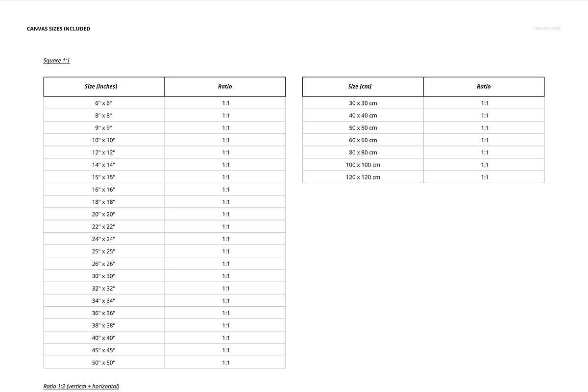Click the Ratio header in the cm table
The height and width of the screenshot is (392, 588).
coord(484,87)
